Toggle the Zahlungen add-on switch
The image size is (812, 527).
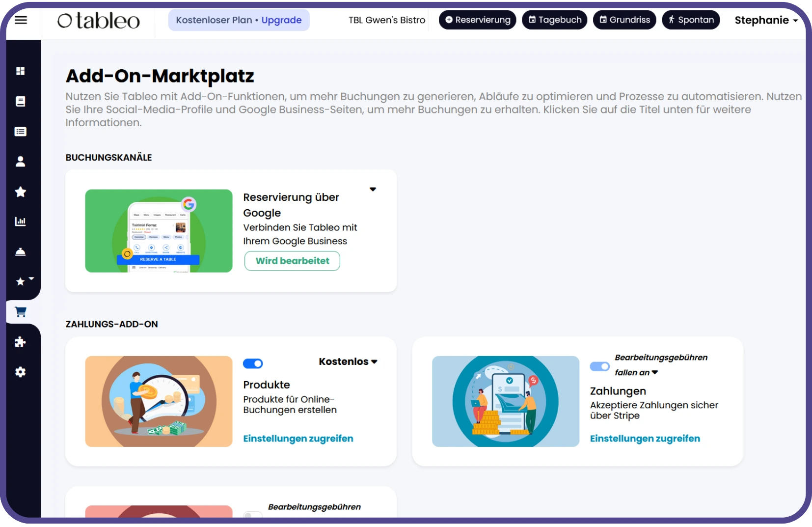point(599,366)
